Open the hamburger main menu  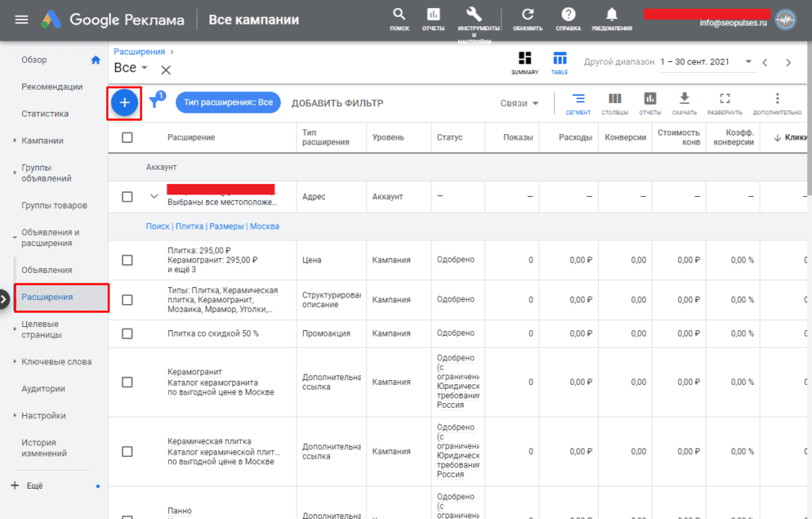click(21, 20)
